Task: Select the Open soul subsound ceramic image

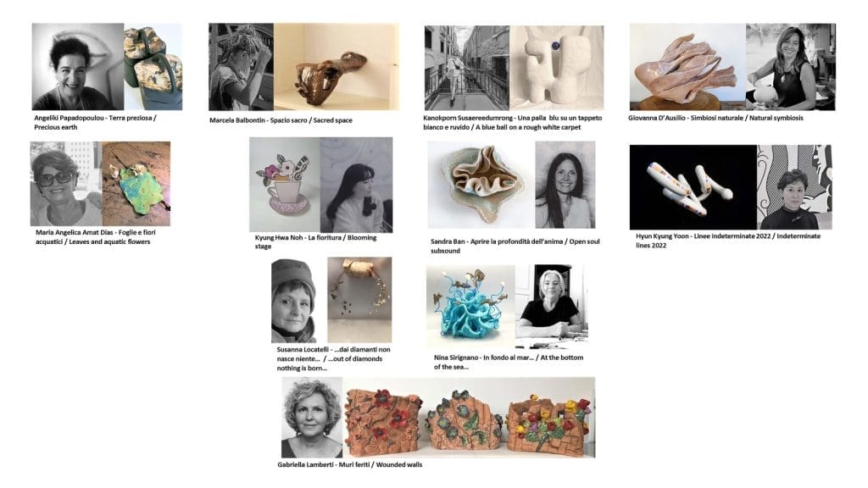Action: 481,185
